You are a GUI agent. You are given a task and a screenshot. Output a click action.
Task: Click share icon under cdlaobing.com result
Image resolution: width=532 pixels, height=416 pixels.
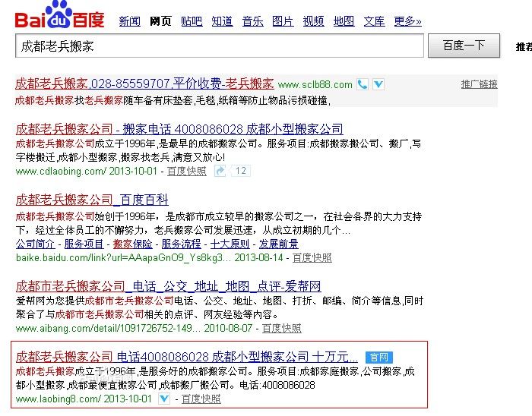(220, 171)
